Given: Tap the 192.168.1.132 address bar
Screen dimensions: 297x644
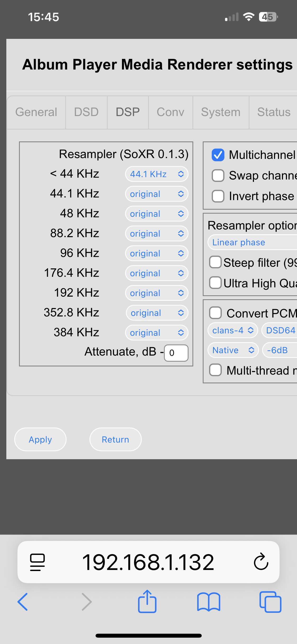Looking at the screenshot, I should (148, 562).
